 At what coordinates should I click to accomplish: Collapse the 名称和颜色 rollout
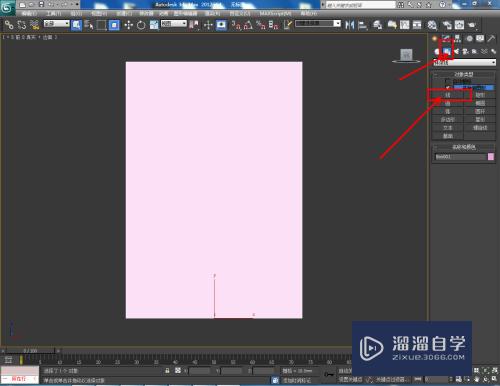pos(463,147)
